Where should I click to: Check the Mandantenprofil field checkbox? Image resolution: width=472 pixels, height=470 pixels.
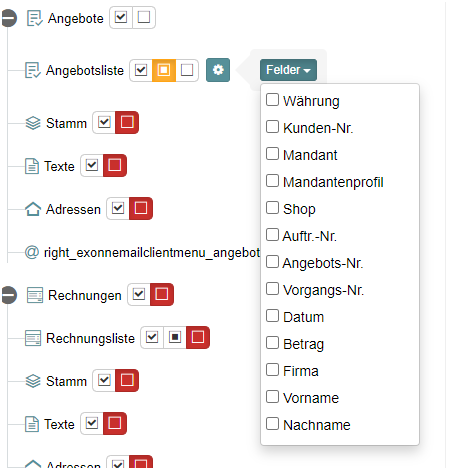click(x=272, y=181)
